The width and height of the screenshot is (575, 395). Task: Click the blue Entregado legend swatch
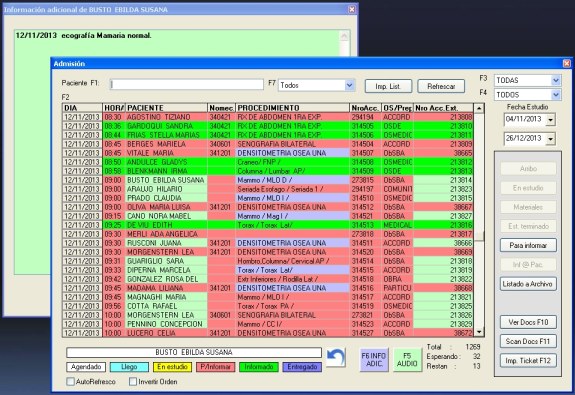tap(302, 367)
